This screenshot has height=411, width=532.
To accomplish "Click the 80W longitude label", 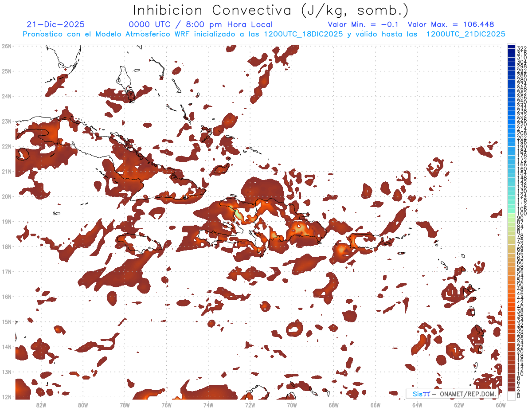I will 83,405.
